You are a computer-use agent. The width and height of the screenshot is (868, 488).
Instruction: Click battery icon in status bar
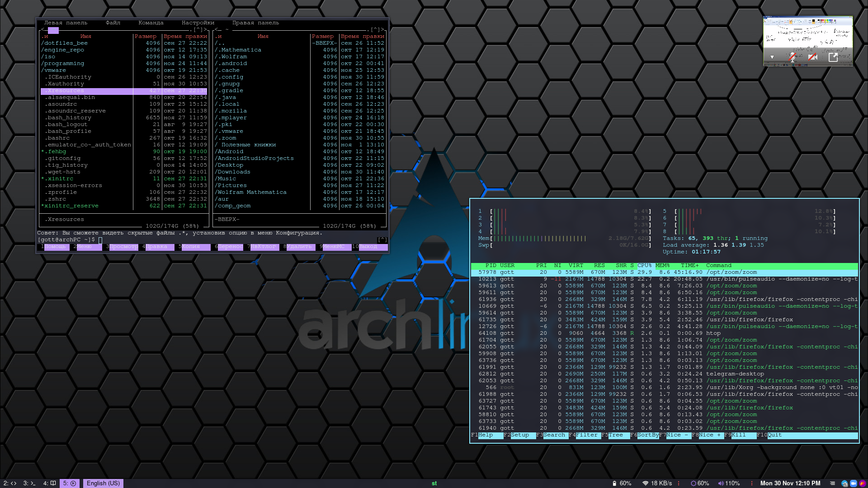(614, 483)
